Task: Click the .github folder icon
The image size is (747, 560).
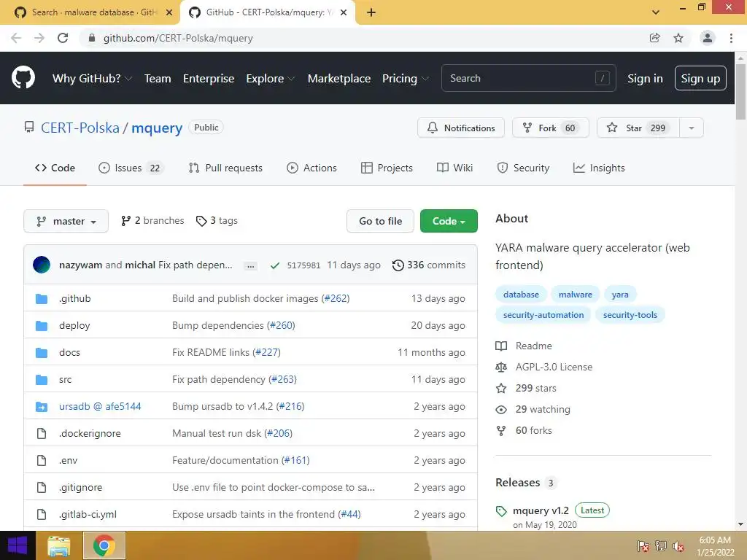Action: (42, 298)
